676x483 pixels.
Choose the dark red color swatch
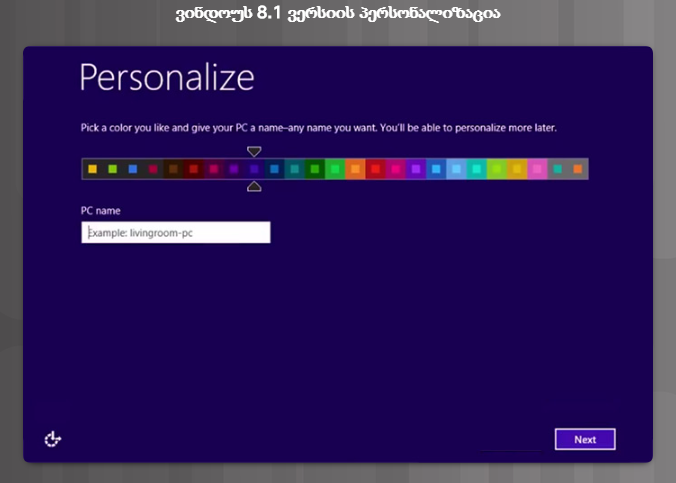pyautogui.click(x=193, y=169)
